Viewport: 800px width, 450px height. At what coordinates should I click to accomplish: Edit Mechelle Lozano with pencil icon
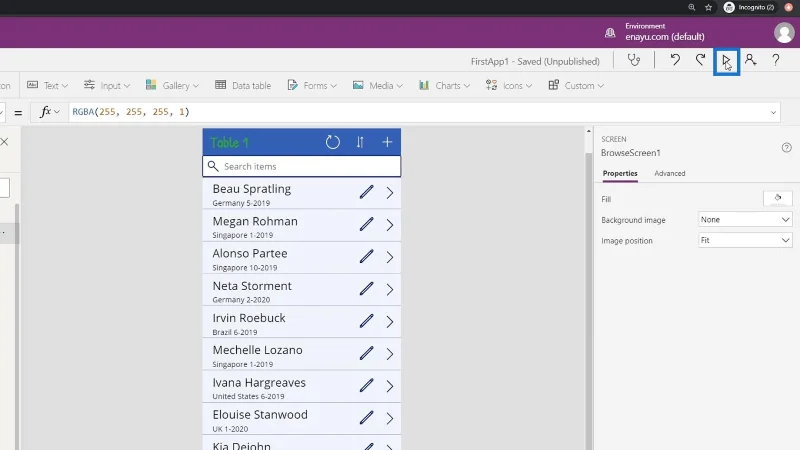pos(366,353)
